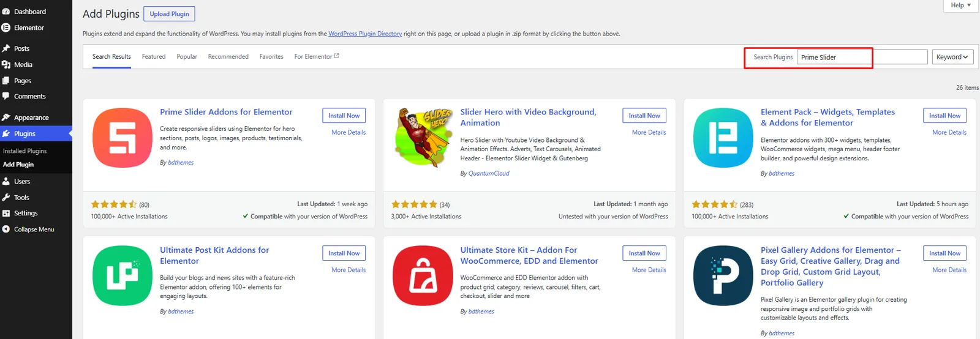Viewport: 980px width, 339px height.
Task: Install Element Pack plugin
Action: click(x=945, y=116)
